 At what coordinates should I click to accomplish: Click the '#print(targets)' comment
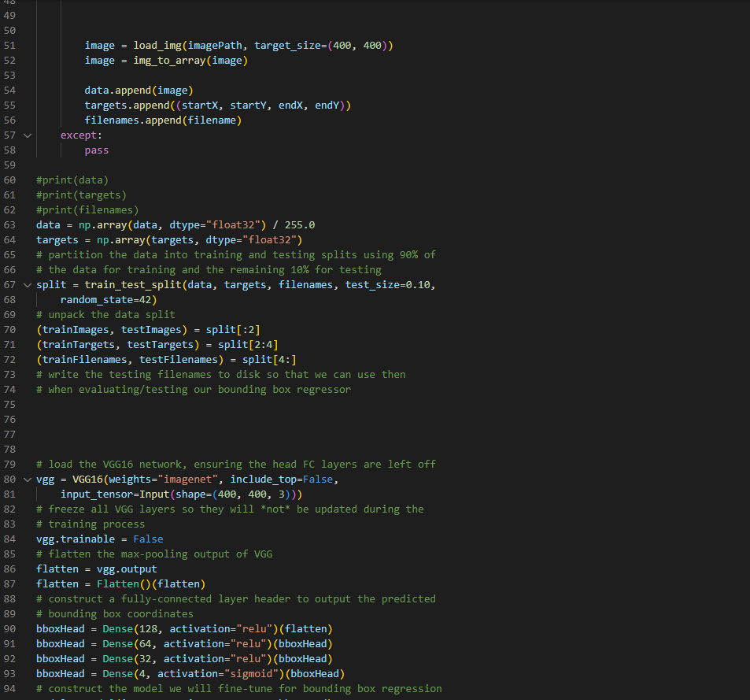pos(81,194)
